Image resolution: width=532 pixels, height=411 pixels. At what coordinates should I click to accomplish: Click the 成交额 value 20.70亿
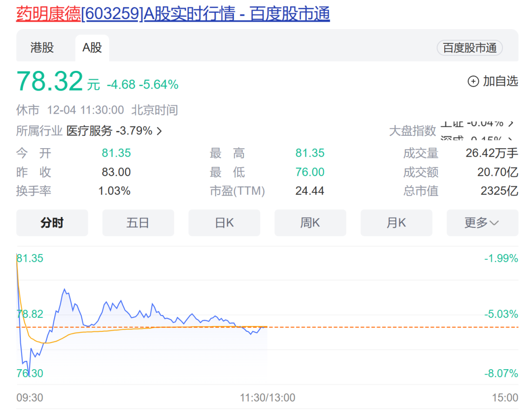498,172
